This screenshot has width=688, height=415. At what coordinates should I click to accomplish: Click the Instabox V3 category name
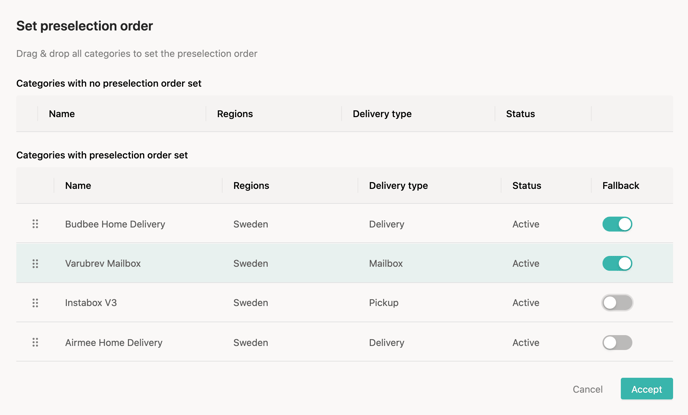(x=91, y=303)
